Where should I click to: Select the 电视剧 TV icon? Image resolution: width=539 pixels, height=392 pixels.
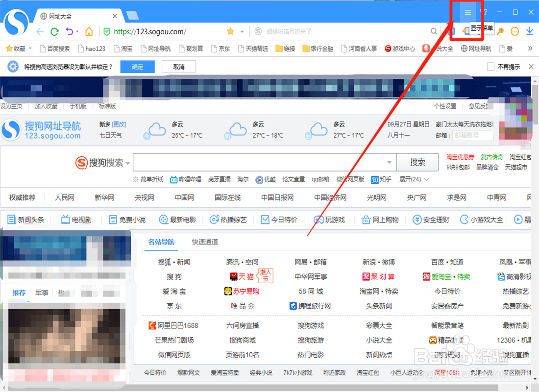tap(65, 220)
